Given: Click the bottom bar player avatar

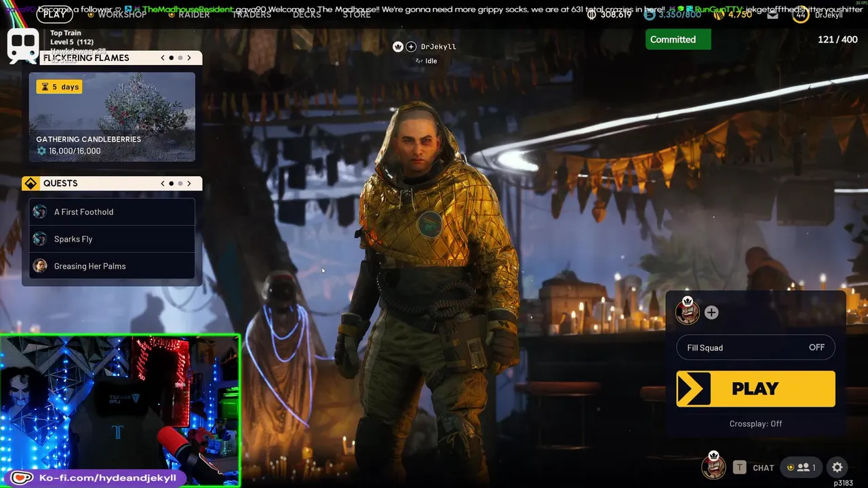Looking at the screenshot, I should (713, 466).
